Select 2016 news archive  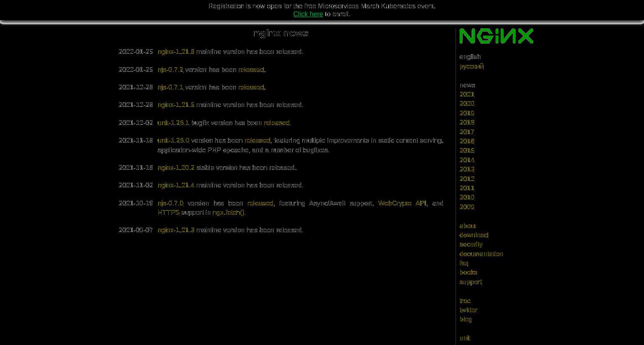[467, 141]
